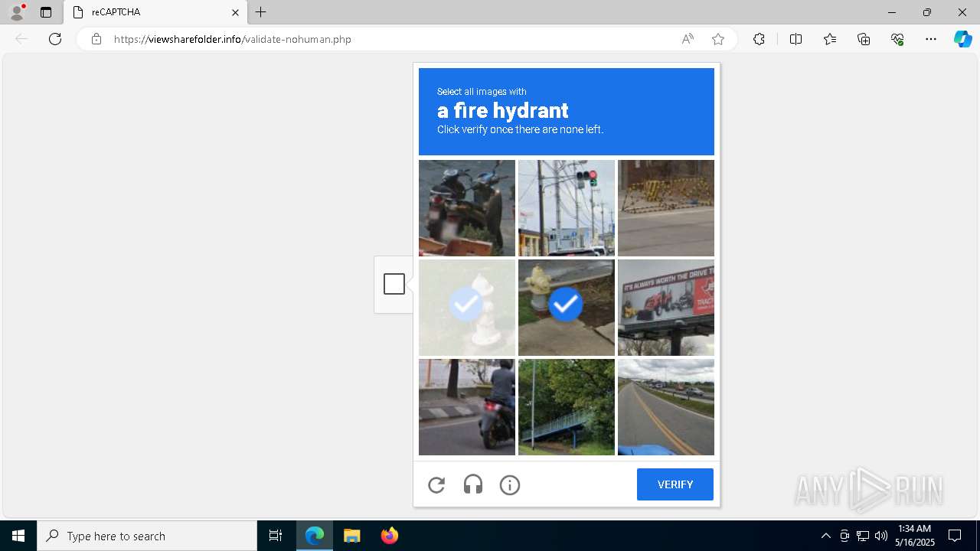Refresh the browser page
Screen dimensions: 980x551
tap(55, 39)
